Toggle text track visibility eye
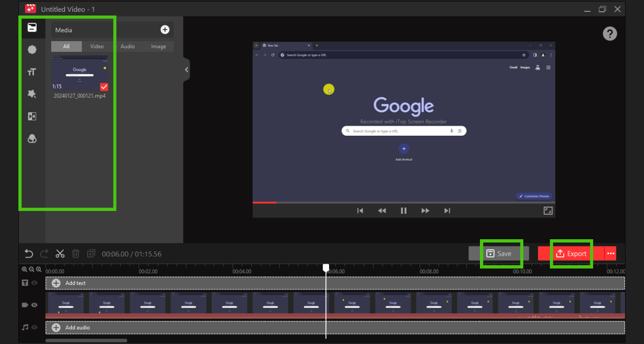 [34, 283]
